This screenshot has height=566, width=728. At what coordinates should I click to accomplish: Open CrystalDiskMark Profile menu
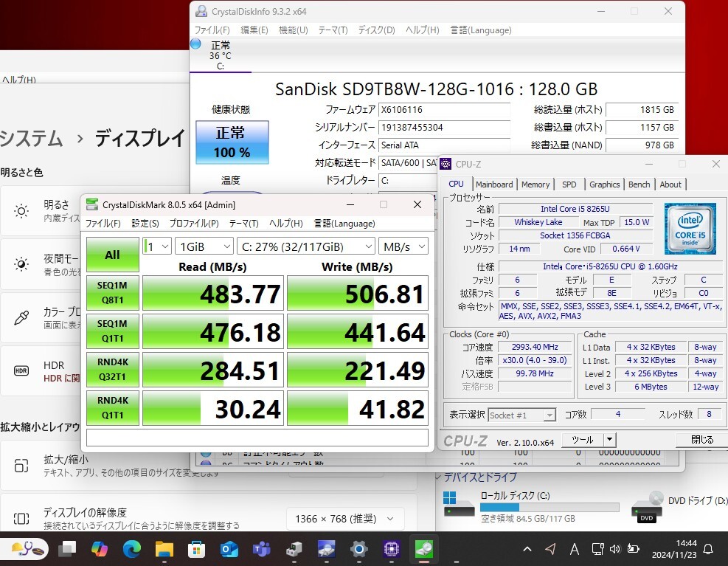193,224
